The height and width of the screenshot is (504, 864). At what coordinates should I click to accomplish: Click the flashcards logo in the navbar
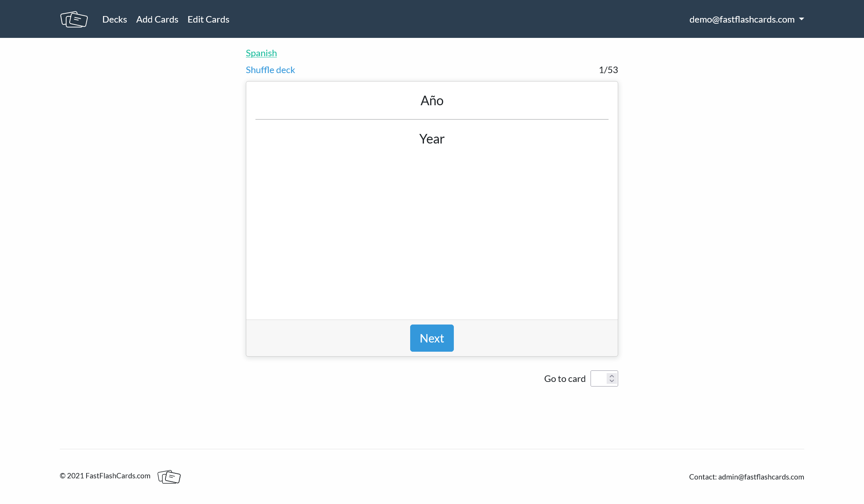pos(74,19)
